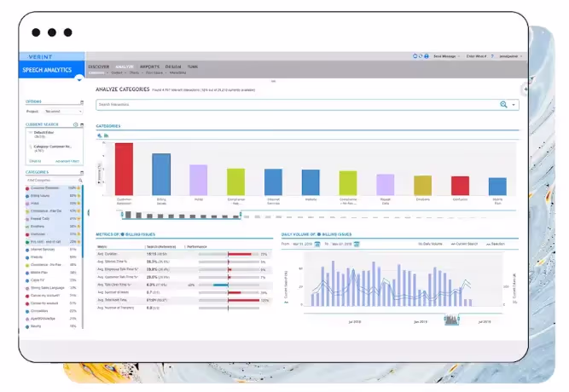Select the Cable TV category row
The width and height of the screenshot is (569, 392).
pos(54,280)
